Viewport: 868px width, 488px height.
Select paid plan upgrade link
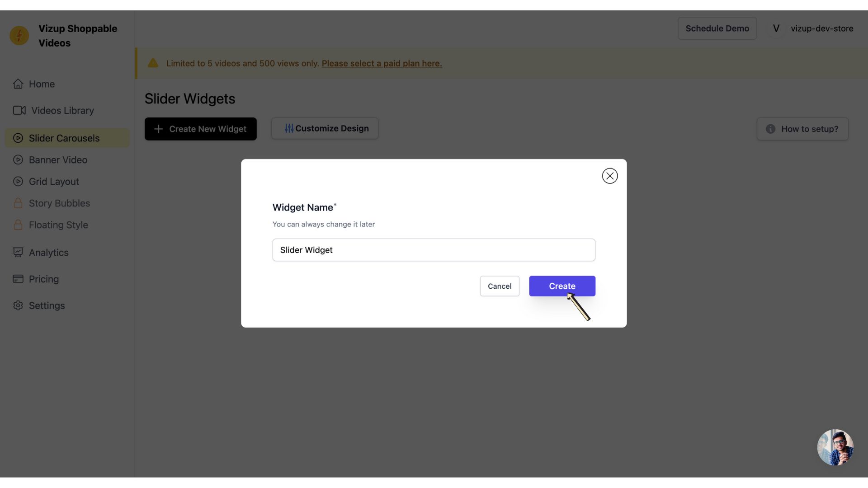[x=382, y=63]
